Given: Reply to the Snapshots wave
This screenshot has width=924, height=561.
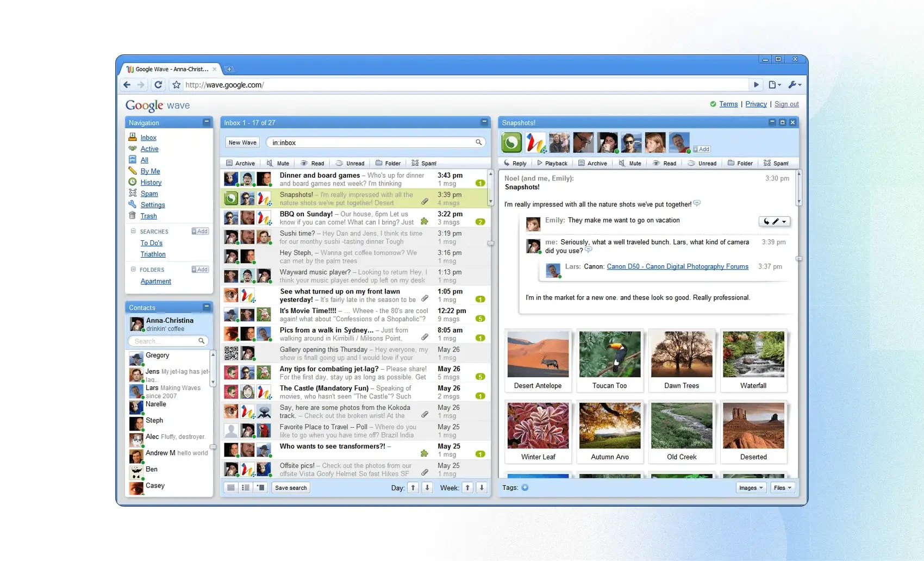Looking at the screenshot, I should tap(515, 163).
